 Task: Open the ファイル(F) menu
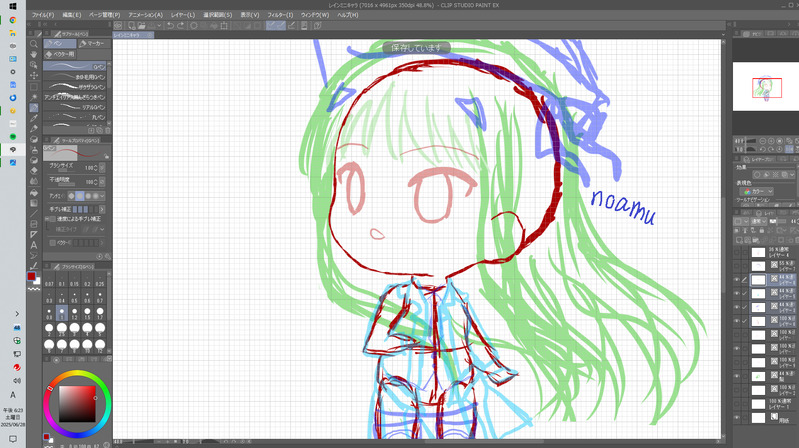click(43, 15)
